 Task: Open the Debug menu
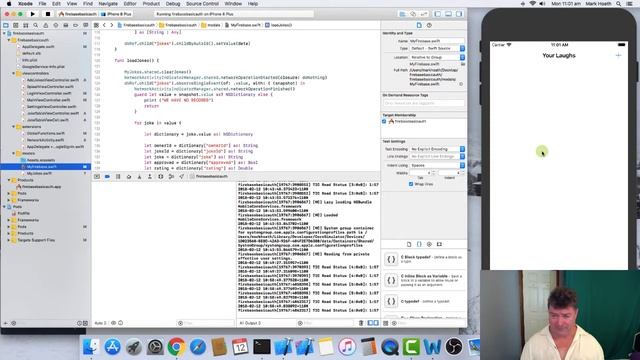pos(173,4)
